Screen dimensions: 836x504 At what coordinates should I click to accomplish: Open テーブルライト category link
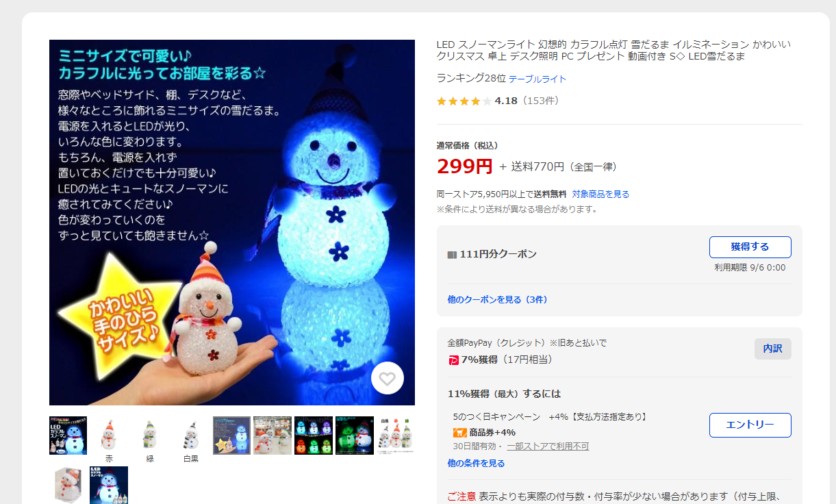(x=537, y=79)
